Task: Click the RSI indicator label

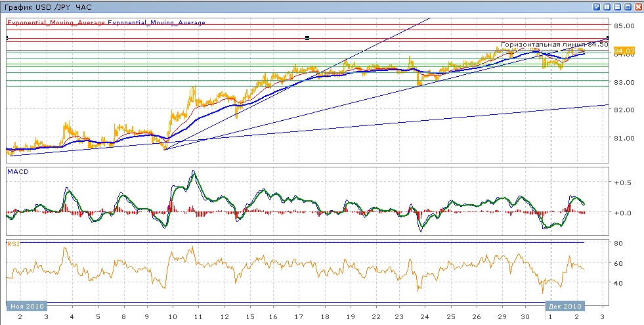Action: coord(12,244)
